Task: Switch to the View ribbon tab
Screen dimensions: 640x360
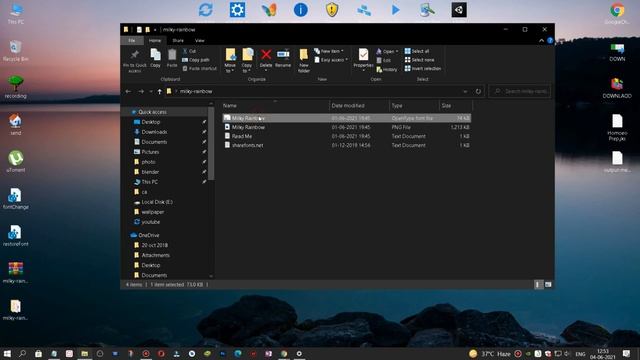Action: pyautogui.click(x=200, y=40)
